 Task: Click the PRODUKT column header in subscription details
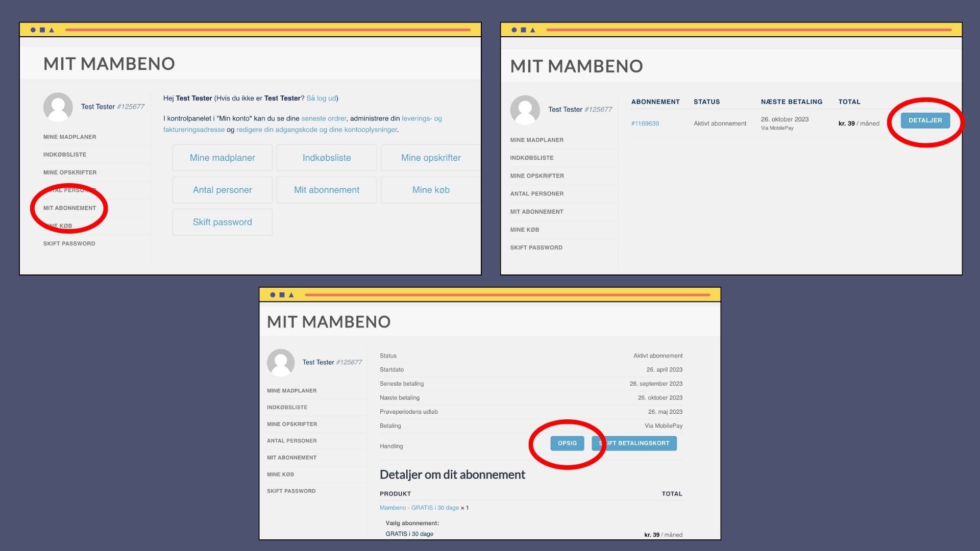(x=395, y=494)
